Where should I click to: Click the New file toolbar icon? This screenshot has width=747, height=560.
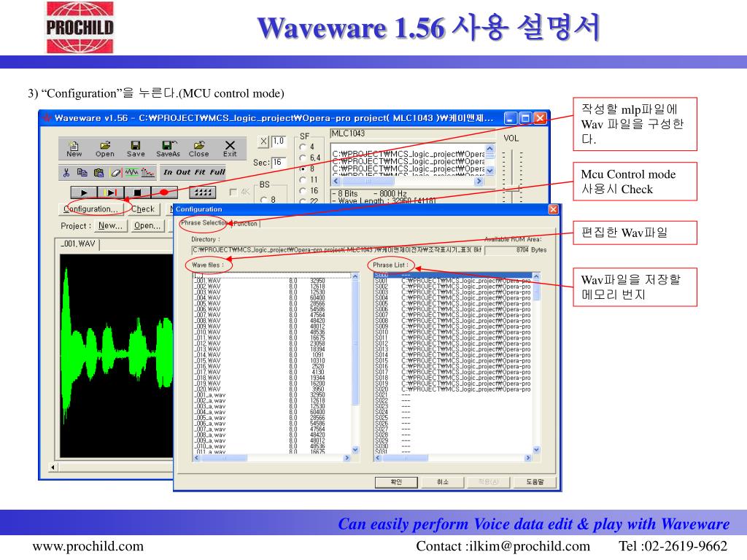(74, 149)
